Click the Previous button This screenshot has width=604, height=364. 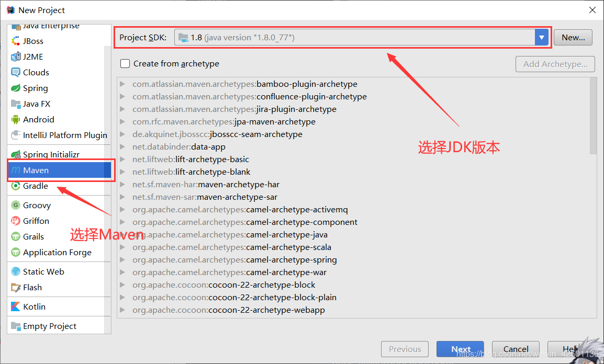(x=405, y=349)
